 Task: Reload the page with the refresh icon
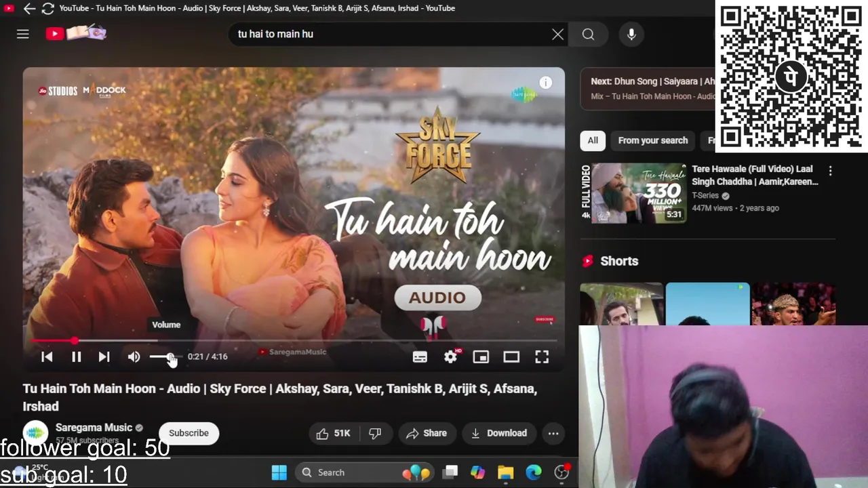coord(47,9)
